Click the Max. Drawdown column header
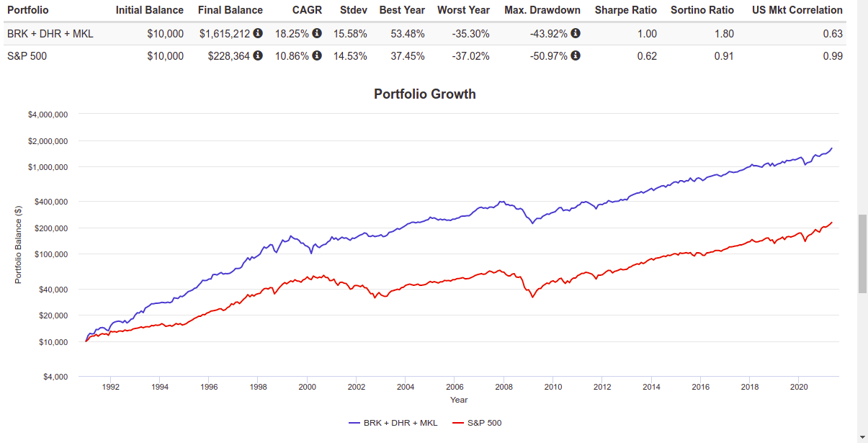Image resolution: width=868 pixels, height=443 pixels. tap(542, 10)
